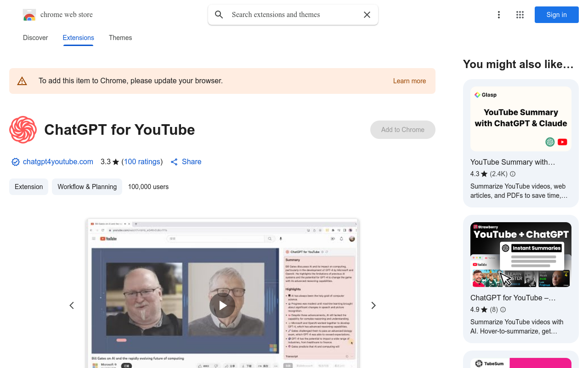Screen dimensions: 588x368
Task: Click the Workflow & Planning chip
Action: 87,187
